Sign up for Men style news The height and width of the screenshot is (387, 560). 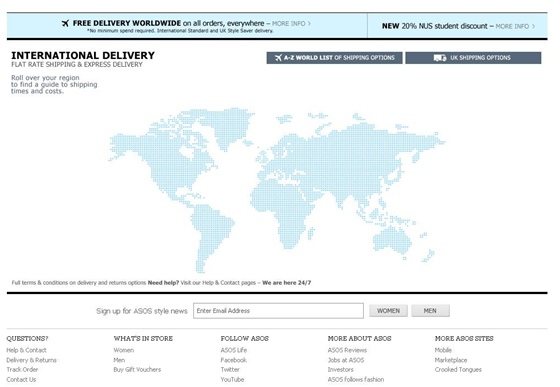pos(430,311)
